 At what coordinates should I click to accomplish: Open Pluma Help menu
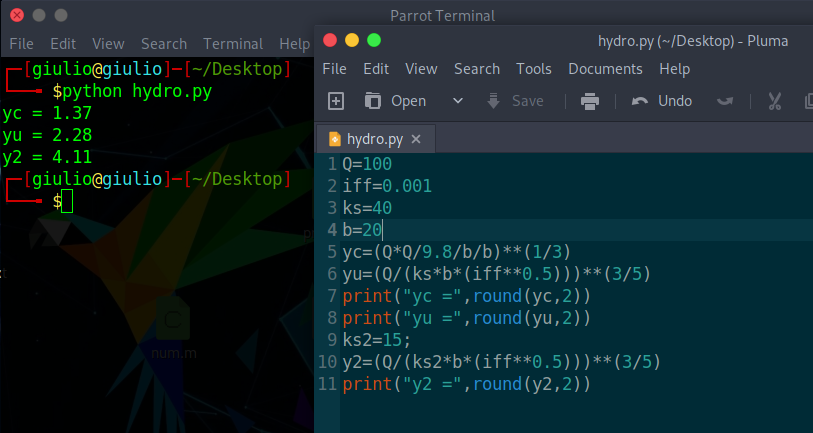[x=675, y=69]
